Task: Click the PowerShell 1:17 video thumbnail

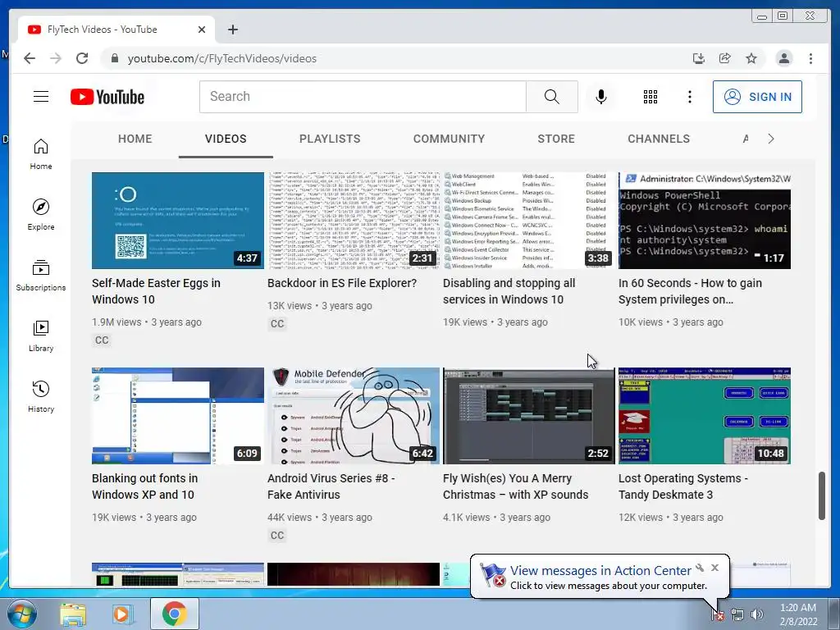Action: (705, 220)
